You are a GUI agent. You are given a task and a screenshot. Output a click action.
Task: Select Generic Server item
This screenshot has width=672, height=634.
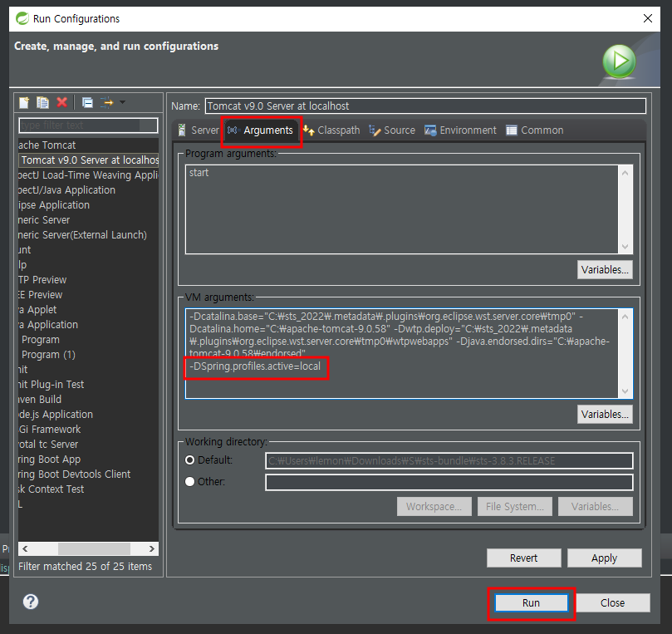(x=44, y=220)
